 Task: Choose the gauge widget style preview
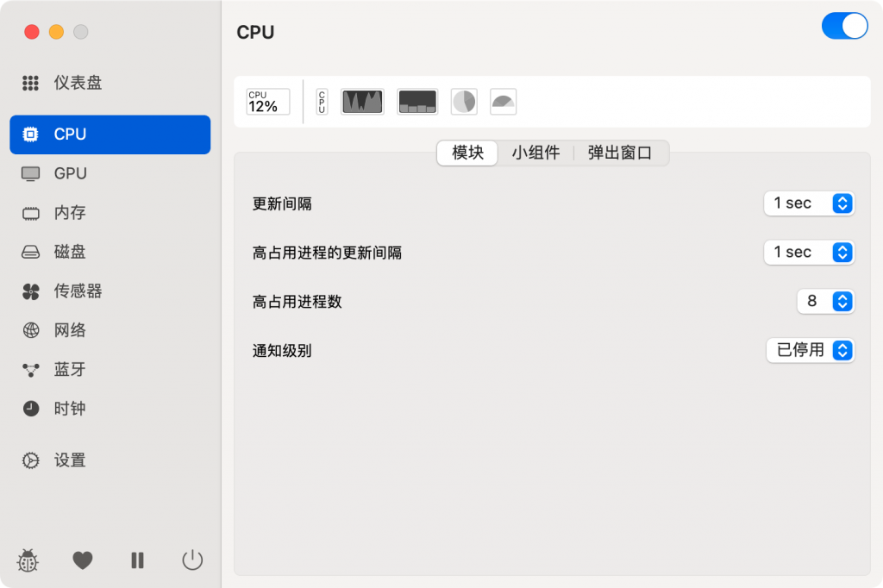503,101
